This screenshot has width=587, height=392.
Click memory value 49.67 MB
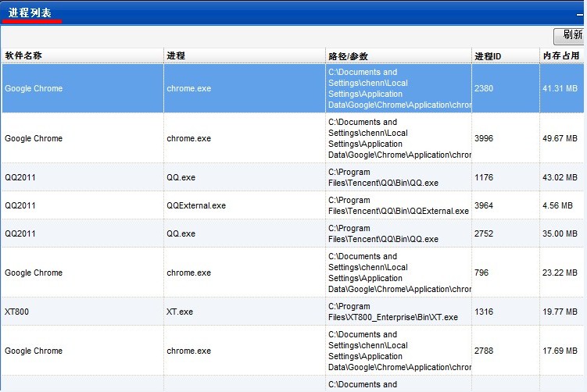(x=560, y=138)
